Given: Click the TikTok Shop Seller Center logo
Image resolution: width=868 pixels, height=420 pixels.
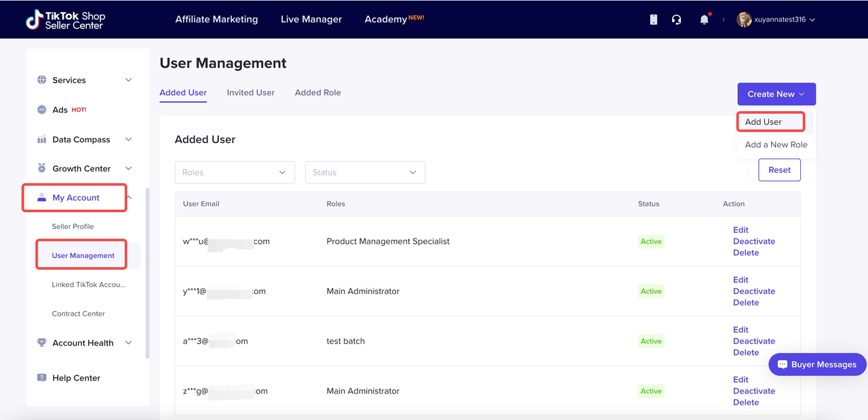Looking at the screenshot, I should tap(65, 20).
